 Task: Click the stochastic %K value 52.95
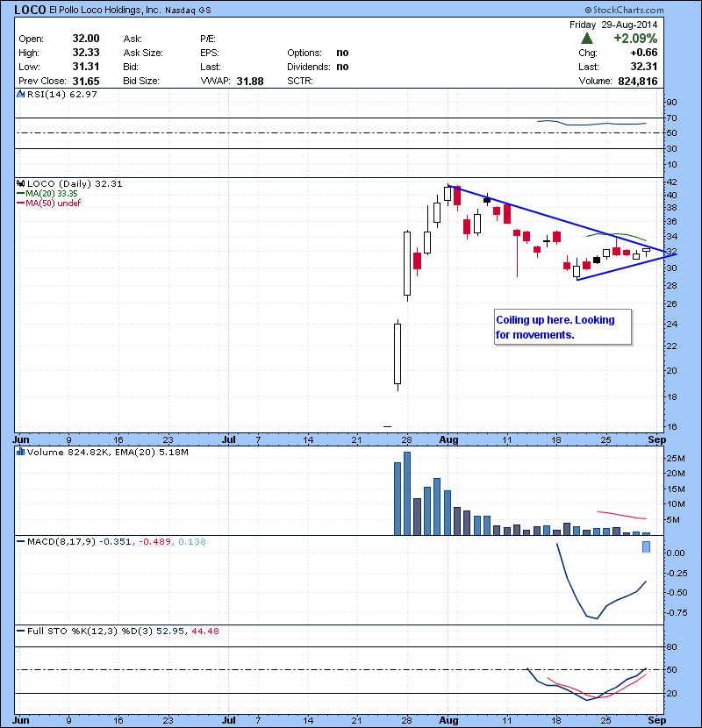[169, 632]
